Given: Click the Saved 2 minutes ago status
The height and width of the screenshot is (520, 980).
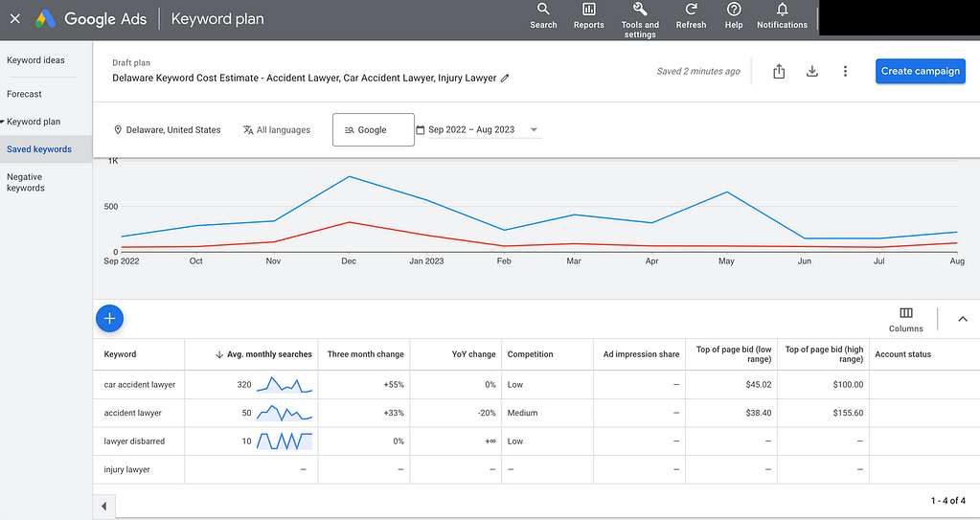Looking at the screenshot, I should tap(698, 71).
